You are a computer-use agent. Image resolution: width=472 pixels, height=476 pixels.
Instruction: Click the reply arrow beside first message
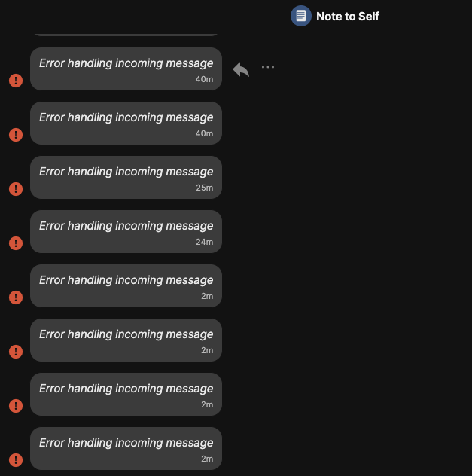pos(241,69)
